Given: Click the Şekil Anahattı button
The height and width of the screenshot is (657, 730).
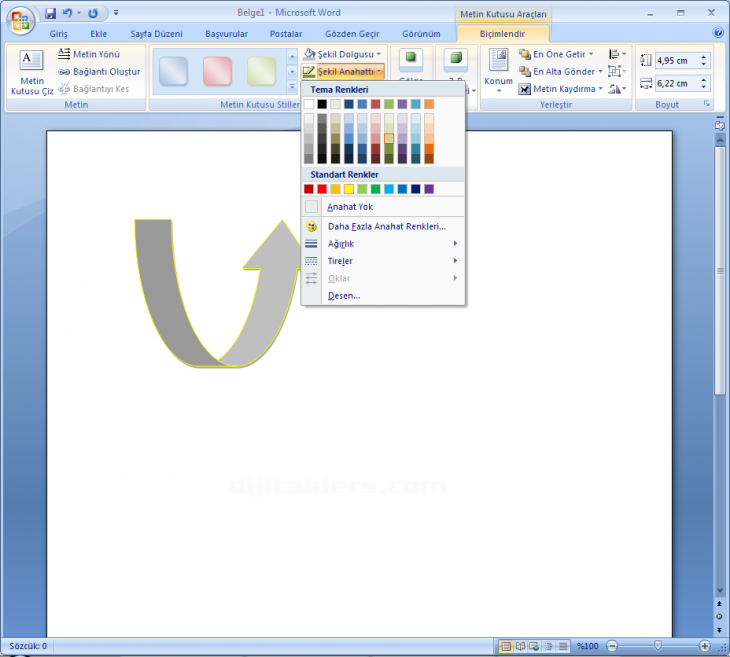Looking at the screenshot, I should (x=343, y=72).
